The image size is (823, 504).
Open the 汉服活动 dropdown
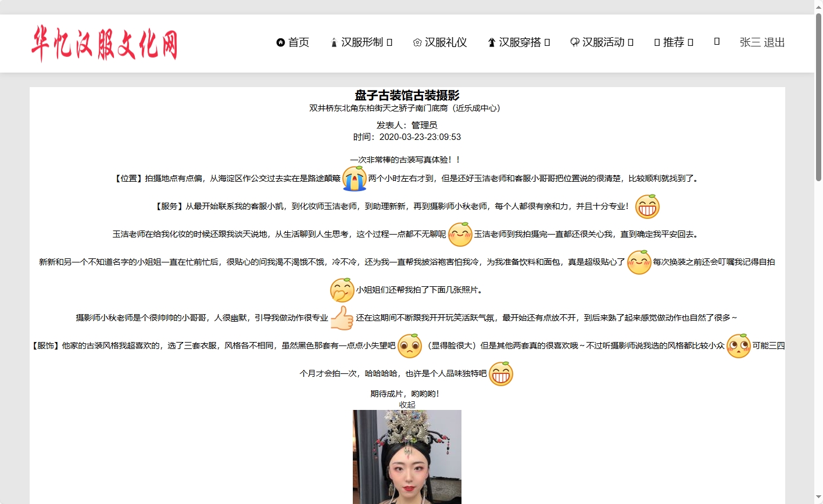[x=604, y=42]
